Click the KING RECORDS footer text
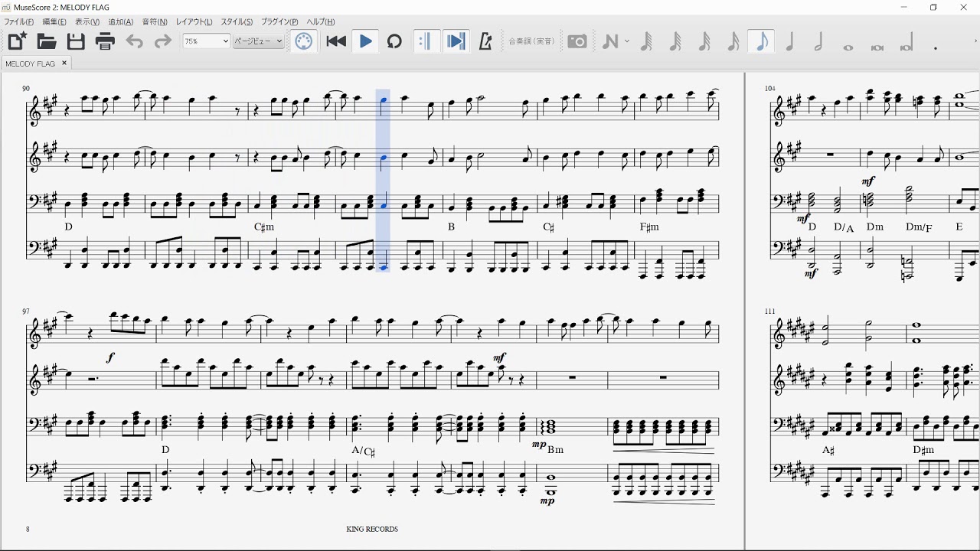 tap(372, 529)
